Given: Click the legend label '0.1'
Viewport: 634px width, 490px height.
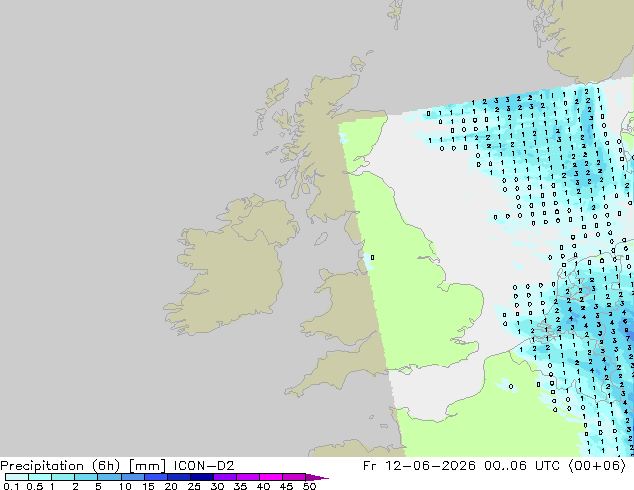Looking at the screenshot, I should [11, 486].
